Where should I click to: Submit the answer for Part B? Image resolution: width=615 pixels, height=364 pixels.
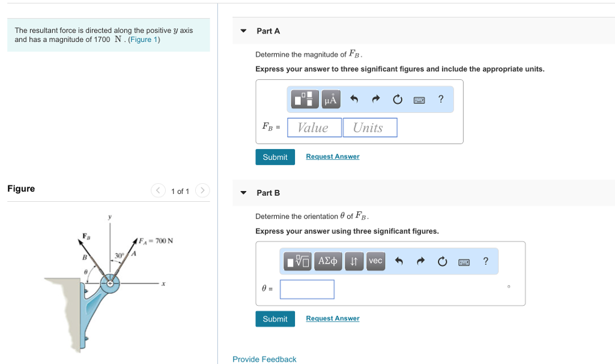(275, 318)
